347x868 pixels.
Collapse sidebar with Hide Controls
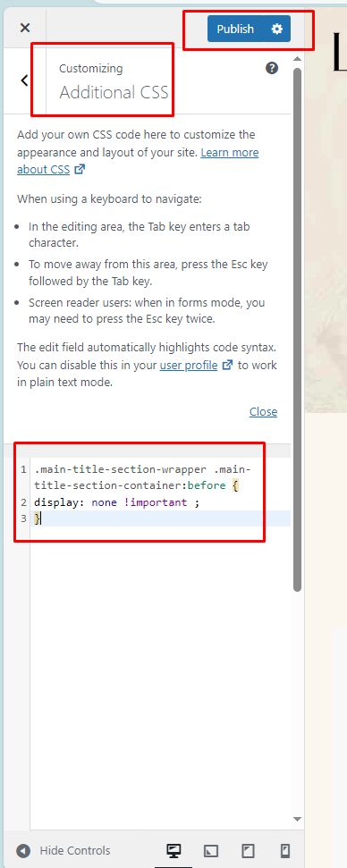pyautogui.click(x=63, y=851)
